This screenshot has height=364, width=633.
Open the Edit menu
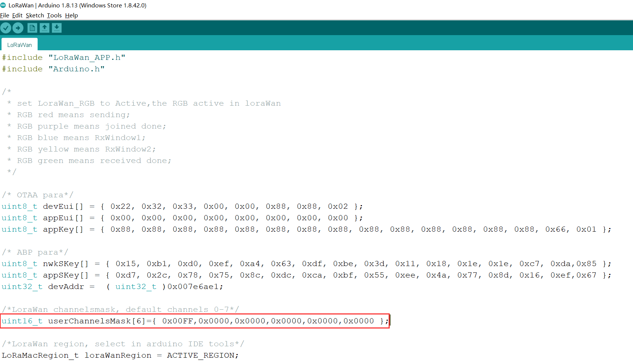[x=17, y=16]
